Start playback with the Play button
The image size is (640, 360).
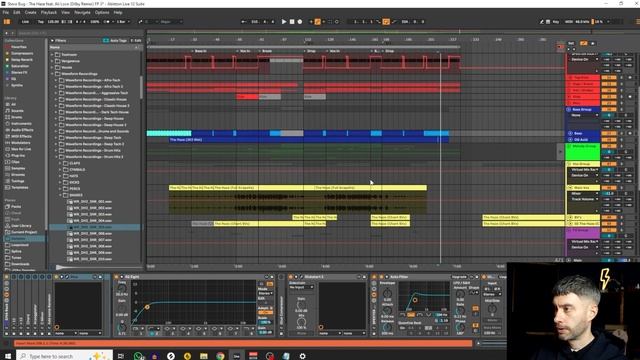click(x=284, y=22)
